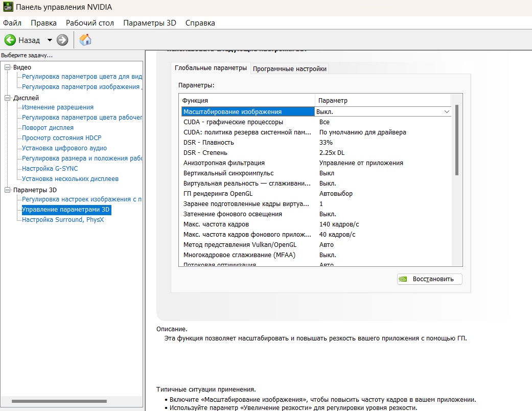532x411 pixels.
Task: Open the Параметры 3D menu
Action: (150, 22)
